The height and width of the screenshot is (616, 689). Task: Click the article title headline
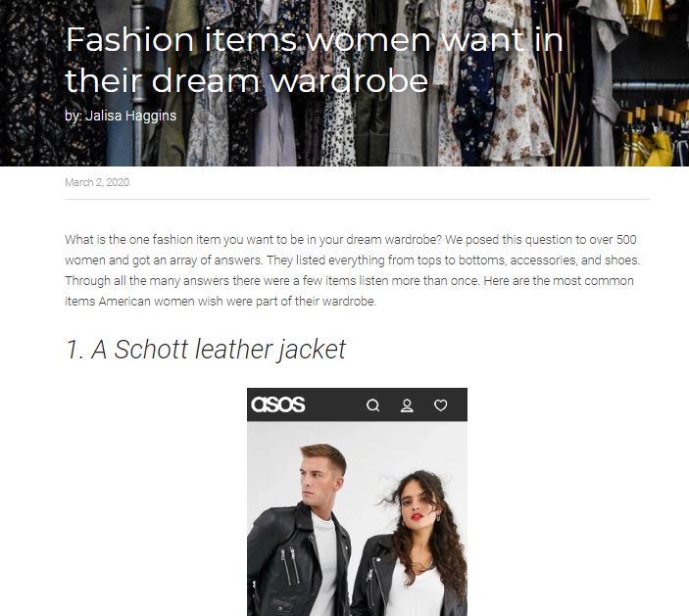(314, 60)
